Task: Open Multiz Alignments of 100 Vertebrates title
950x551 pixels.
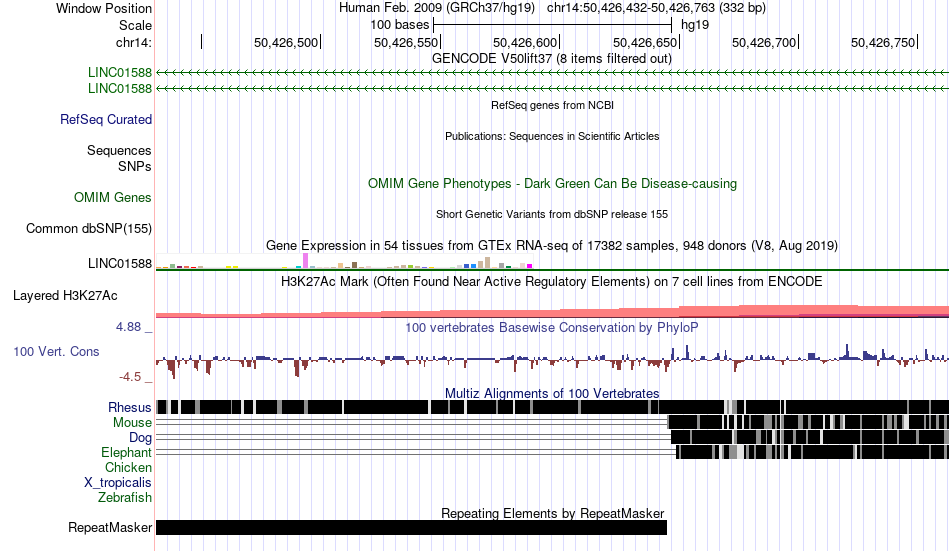Action: [552, 393]
